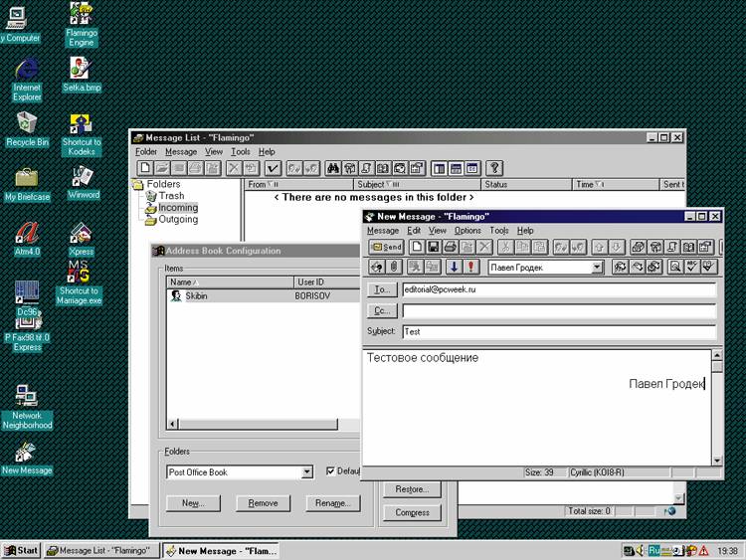746x560 pixels.
Task: Set high priority with red exclamation icon
Action: coord(469,267)
